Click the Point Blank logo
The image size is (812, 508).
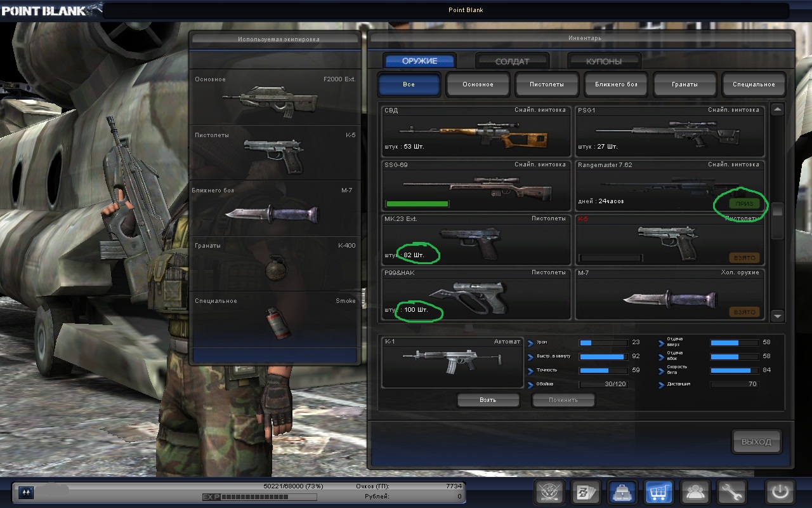pos(51,10)
